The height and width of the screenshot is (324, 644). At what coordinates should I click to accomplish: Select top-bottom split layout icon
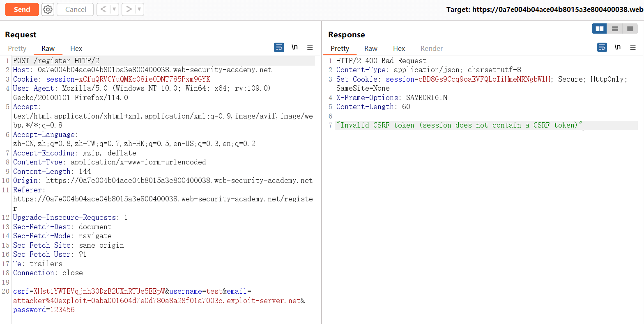point(615,29)
